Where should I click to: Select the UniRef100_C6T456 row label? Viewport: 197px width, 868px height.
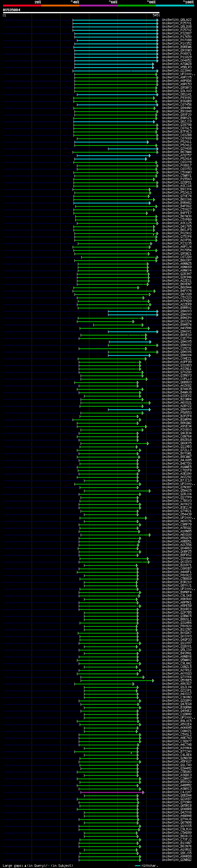(177, 104)
